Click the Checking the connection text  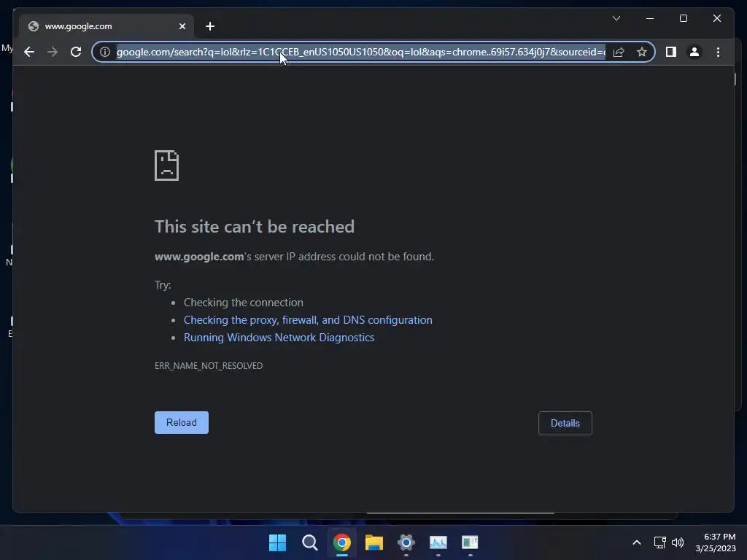pos(244,303)
